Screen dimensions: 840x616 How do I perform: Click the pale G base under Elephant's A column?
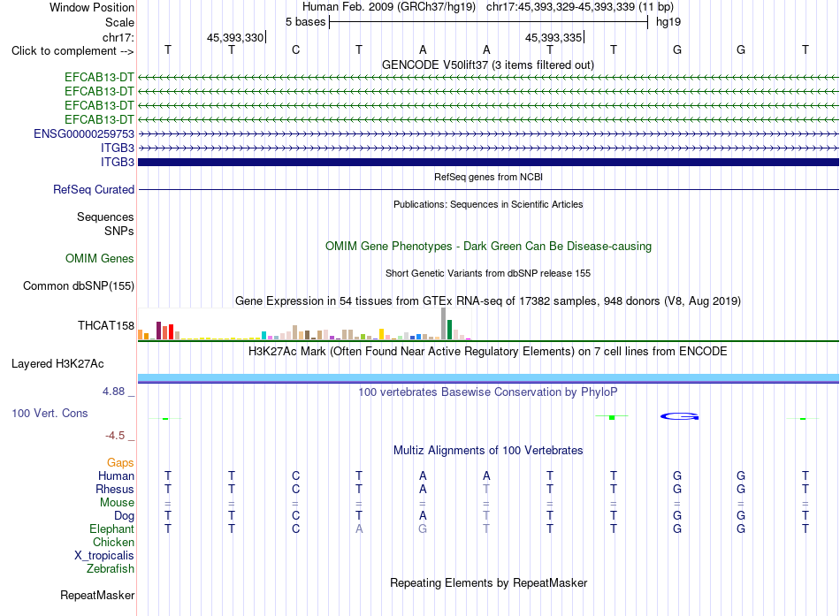click(x=423, y=529)
